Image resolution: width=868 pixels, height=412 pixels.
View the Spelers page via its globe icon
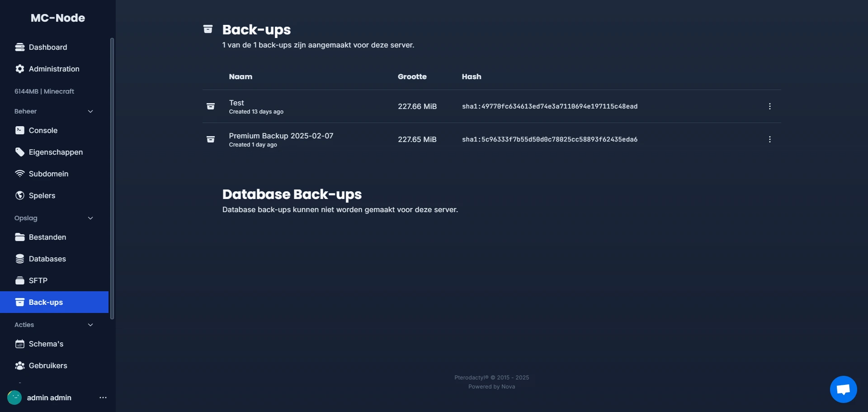[x=19, y=195]
